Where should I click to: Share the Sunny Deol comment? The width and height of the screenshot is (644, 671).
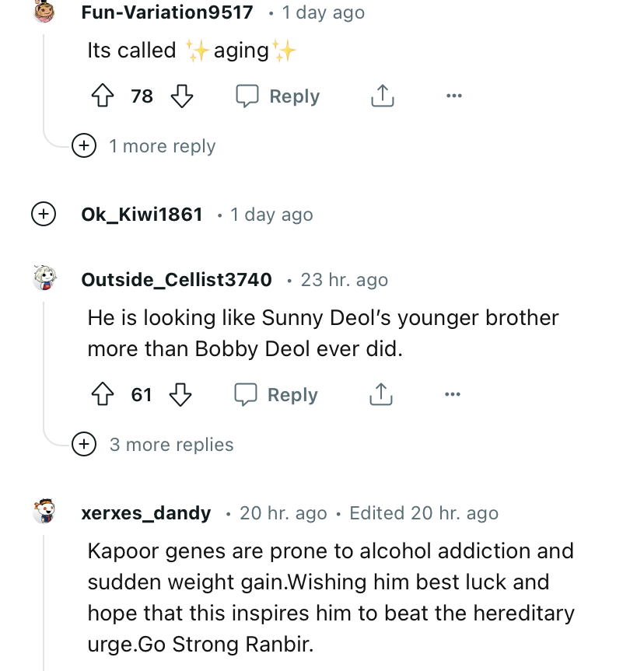(380, 395)
